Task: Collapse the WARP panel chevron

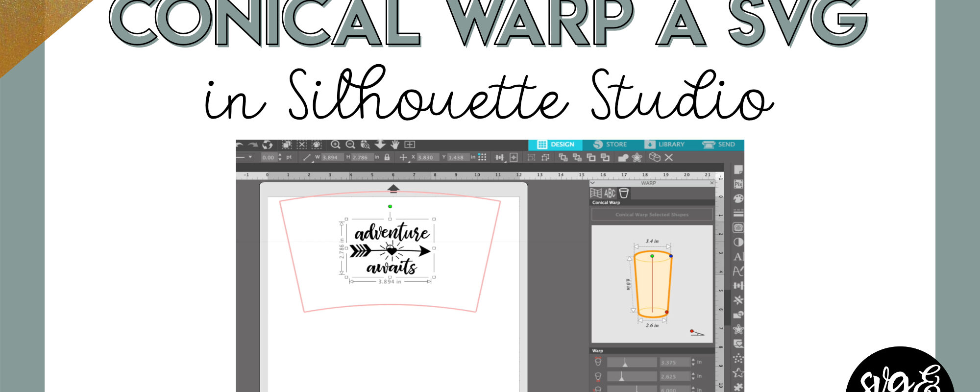Action: [592, 183]
